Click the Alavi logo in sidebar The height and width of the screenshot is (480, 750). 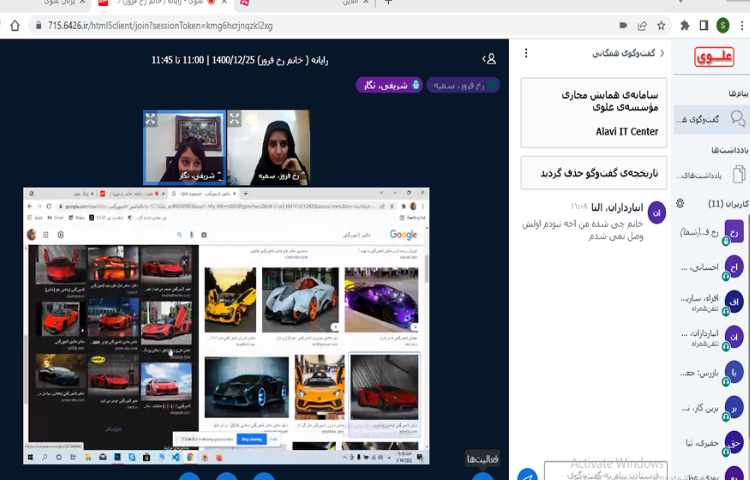[x=714, y=57]
